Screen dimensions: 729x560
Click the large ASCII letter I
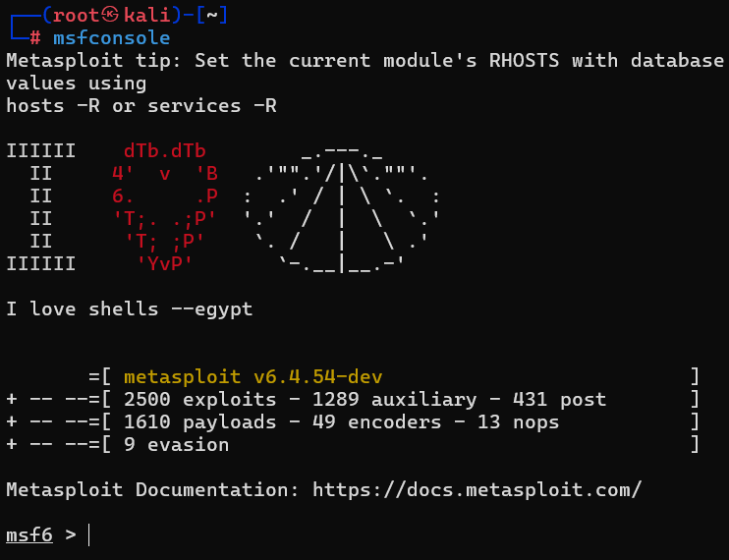pyautogui.click(x=40, y=207)
